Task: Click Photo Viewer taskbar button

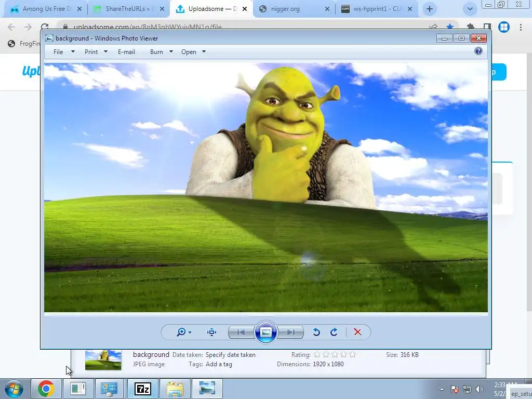Action: tap(207, 389)
